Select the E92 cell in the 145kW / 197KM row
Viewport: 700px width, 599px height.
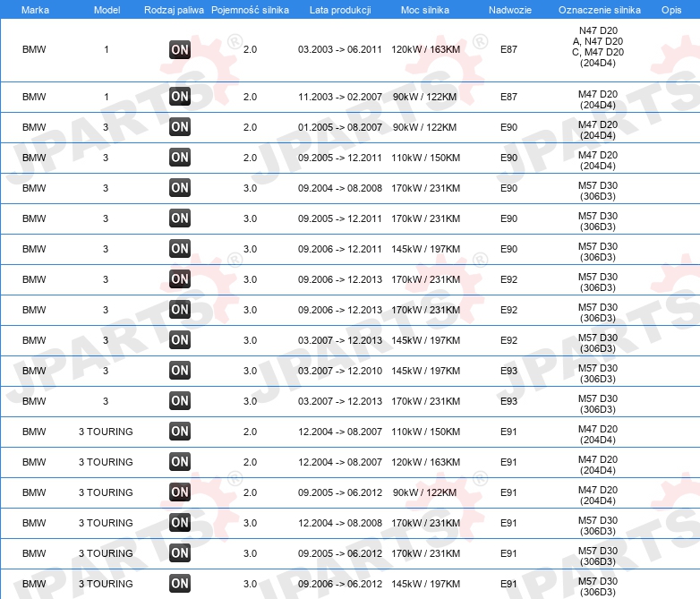pyautogui.click(x=508, y=340)
